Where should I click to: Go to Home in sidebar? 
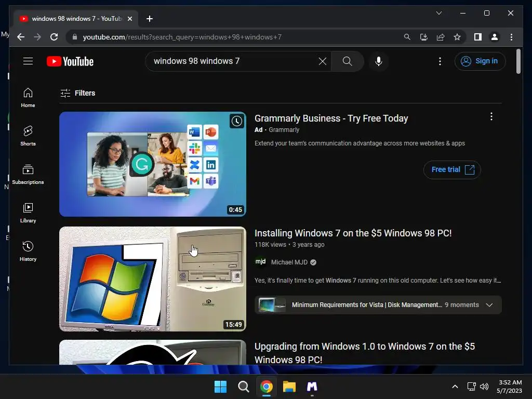(28, 98)
